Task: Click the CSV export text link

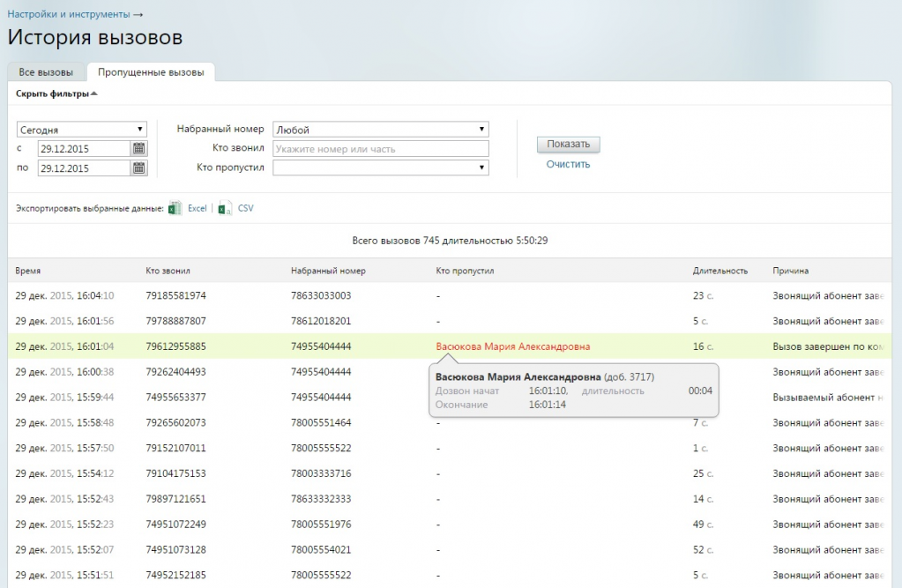Action: coord(245,209)
